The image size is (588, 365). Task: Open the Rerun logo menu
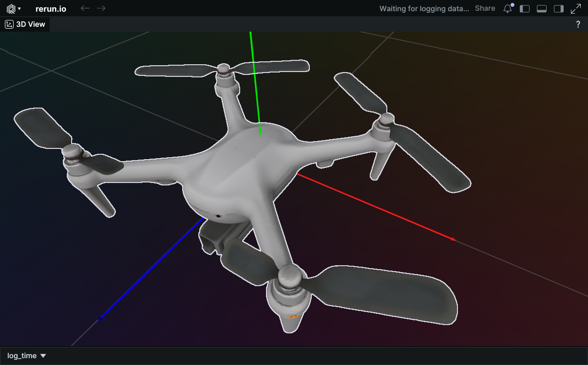pos(10,9)
